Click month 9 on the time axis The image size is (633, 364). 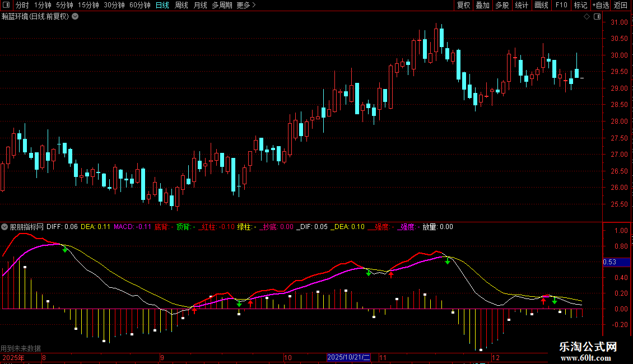tap(162, 357)
